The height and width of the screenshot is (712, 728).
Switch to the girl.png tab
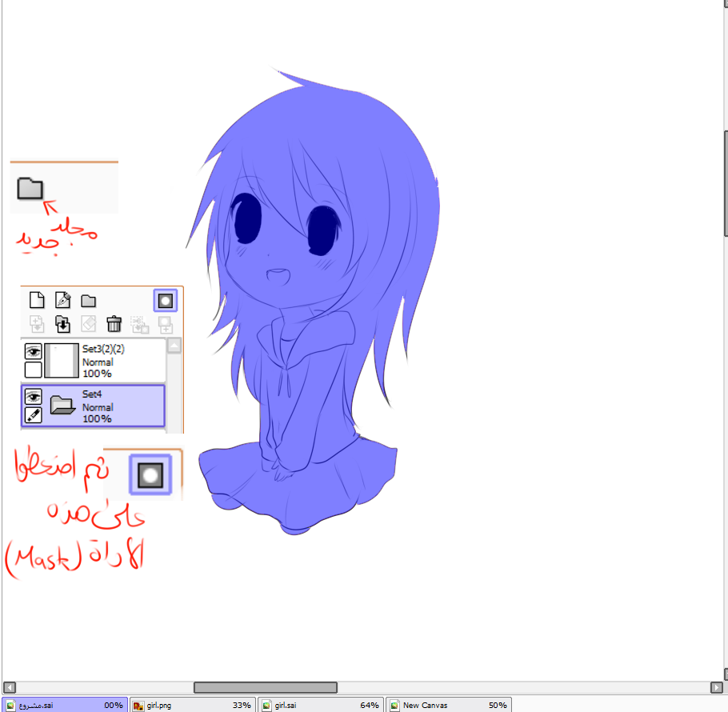click(x=192, y=705)
